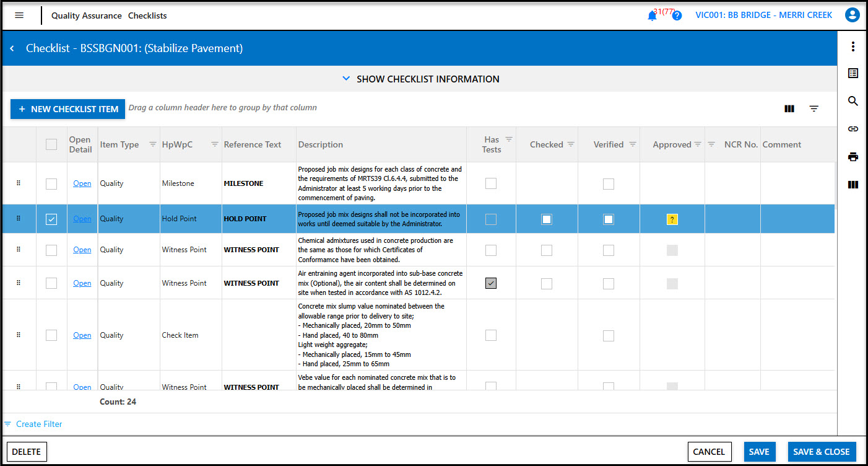Go back using the checklist back arrow
Screen dimensions: 868x466
[x=12, y=48]
